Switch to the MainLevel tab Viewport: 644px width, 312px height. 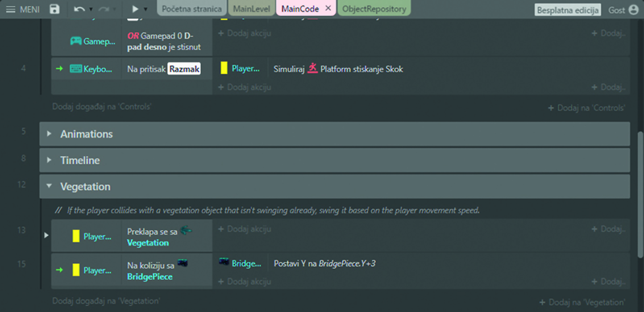point(251,9)
